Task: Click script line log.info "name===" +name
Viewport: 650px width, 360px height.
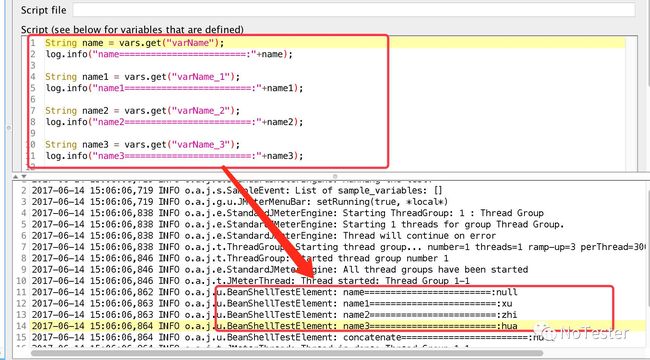Action: tap(169, 54)
